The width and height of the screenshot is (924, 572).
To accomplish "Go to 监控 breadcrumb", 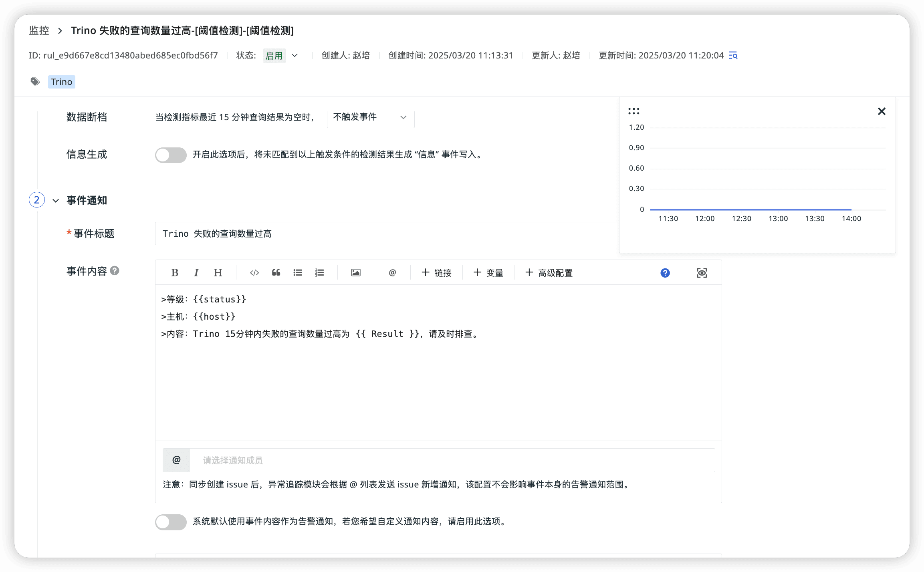I will pos(39,30).
